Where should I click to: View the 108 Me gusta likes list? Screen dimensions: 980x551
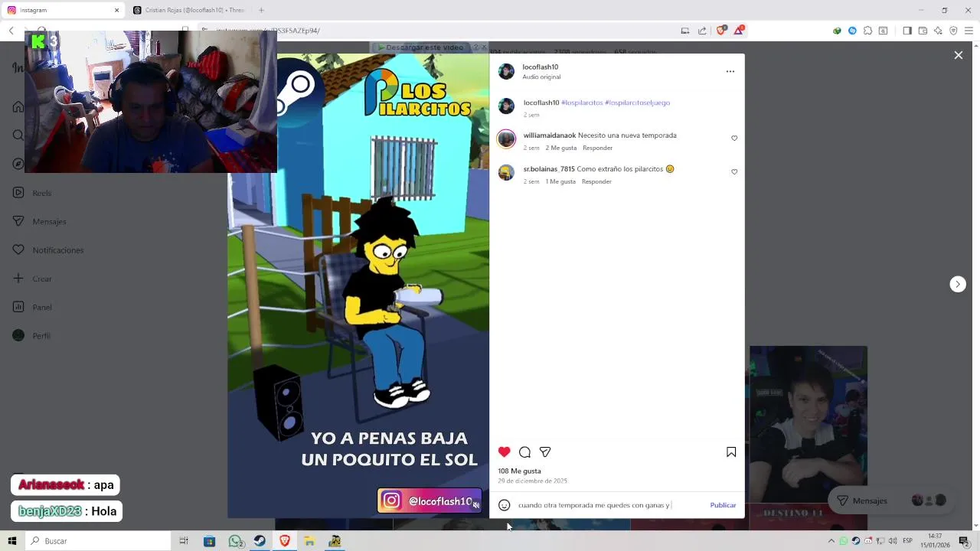pos(519,471)
